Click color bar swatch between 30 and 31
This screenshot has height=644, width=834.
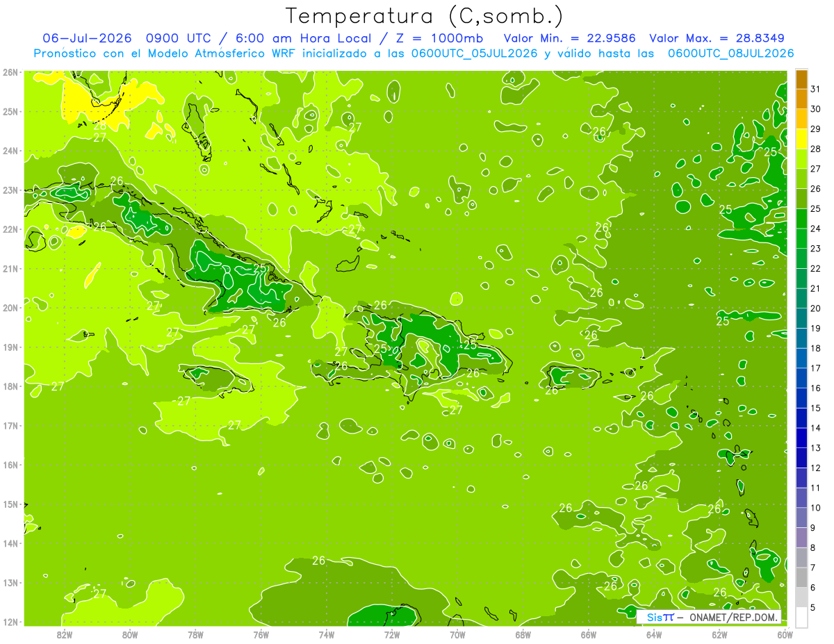pyautogui.click(x=801, y=99)
